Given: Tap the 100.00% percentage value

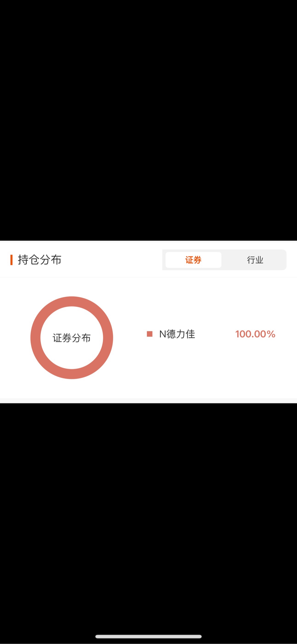Looking at the screenshot, I should coord(255,334).
